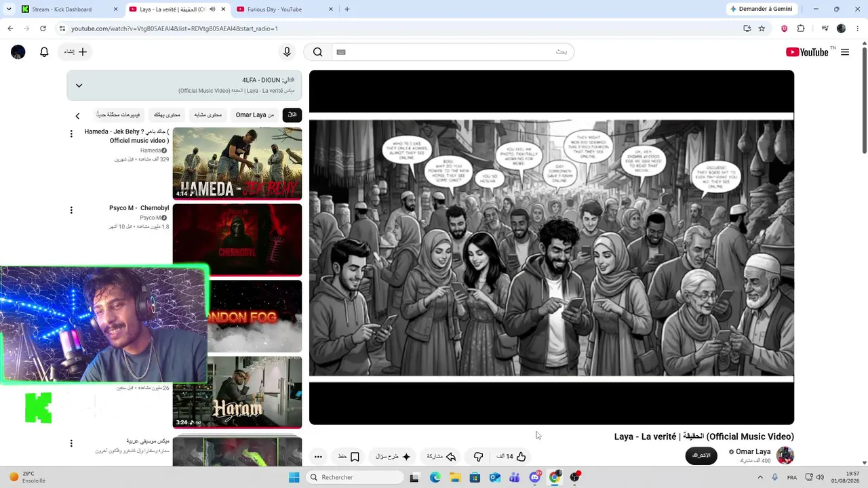Switch to the Stream - Kick Dashboard tab
The width and height of the screenshot is (868, 488).
69,9
